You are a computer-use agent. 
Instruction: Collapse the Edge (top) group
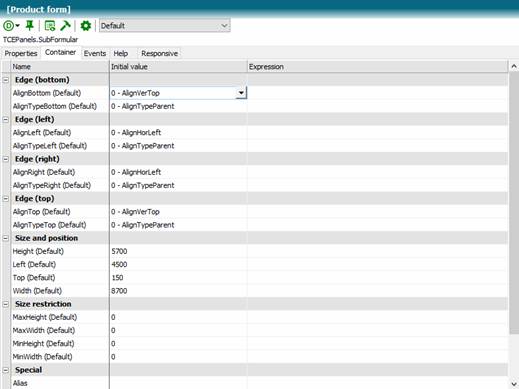point(6,199)
